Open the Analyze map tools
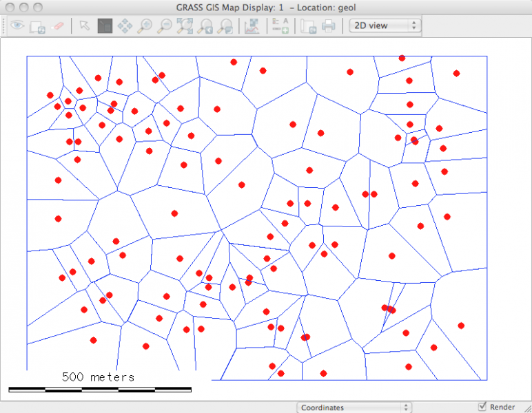Screen dimensions: 532x413 coord(252,26)
